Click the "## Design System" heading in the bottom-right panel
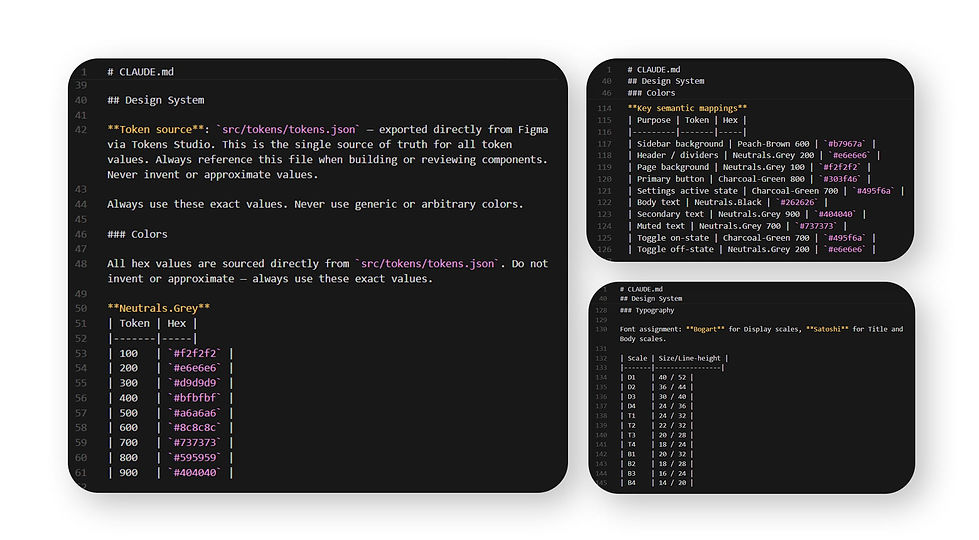Image resolution: width=979 pixels, height=540 pixels. point(651,298)
